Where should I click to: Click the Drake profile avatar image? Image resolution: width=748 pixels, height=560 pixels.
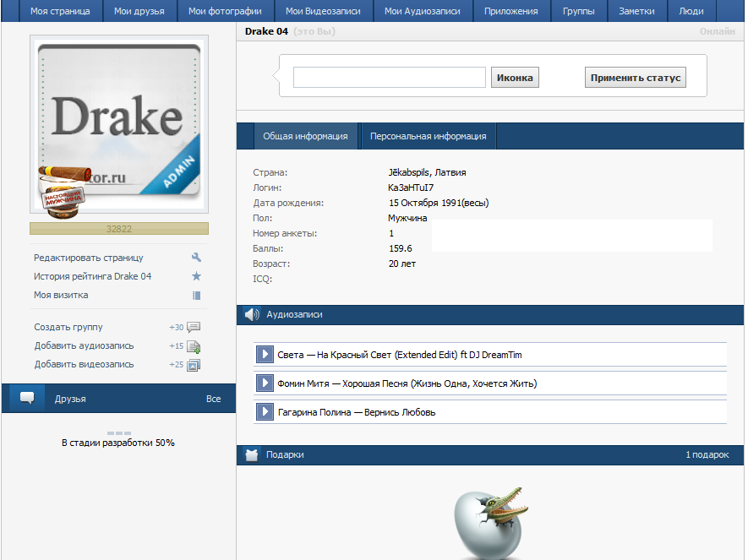pos(118,127)
